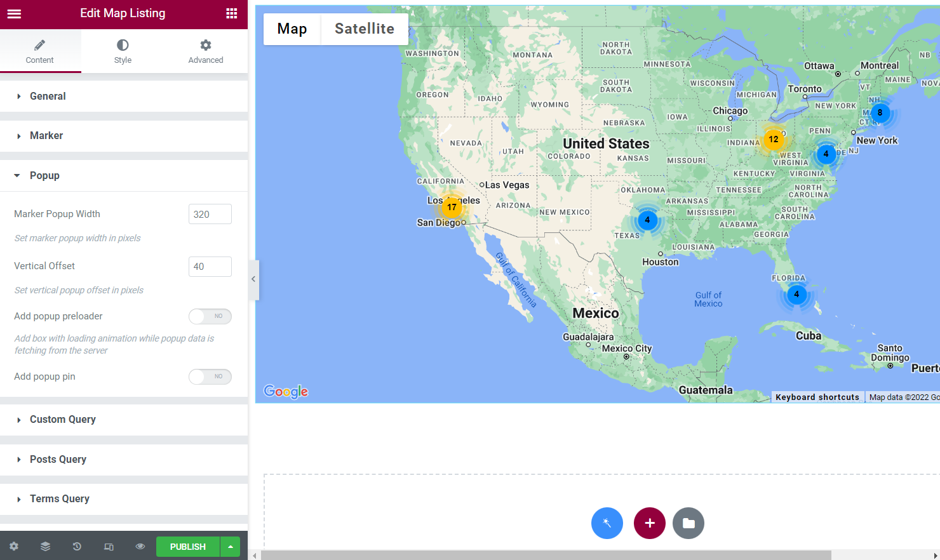Click the Marker Popup Width field
This screenshot has height=560, width=940.
210,214
